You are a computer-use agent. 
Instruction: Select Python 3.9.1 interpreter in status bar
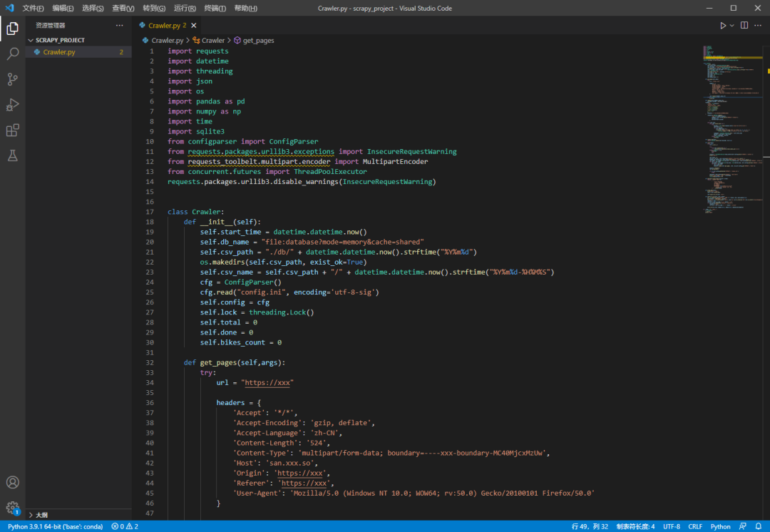(55, 526)
